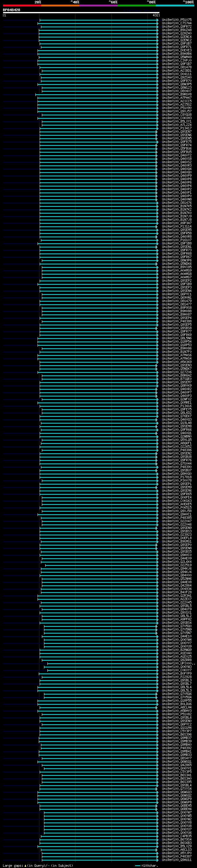Click the white query sequence bar

point(81,12)
